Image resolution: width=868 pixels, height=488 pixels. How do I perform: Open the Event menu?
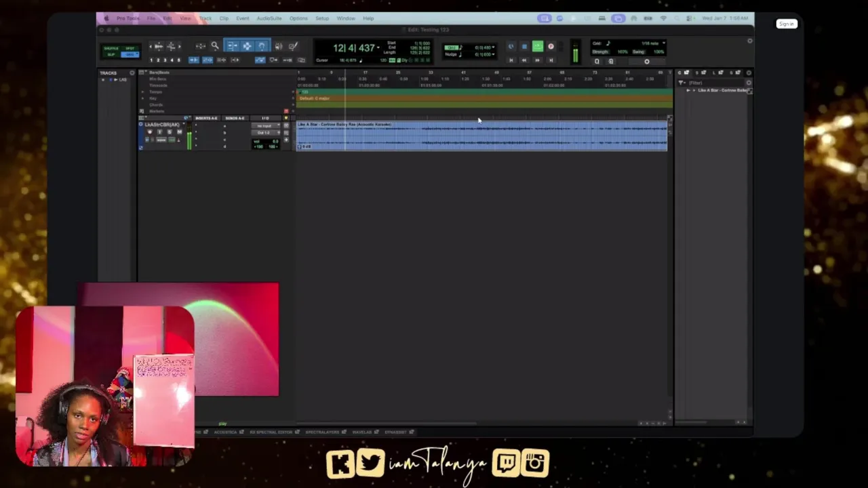[x=242, y=18]
